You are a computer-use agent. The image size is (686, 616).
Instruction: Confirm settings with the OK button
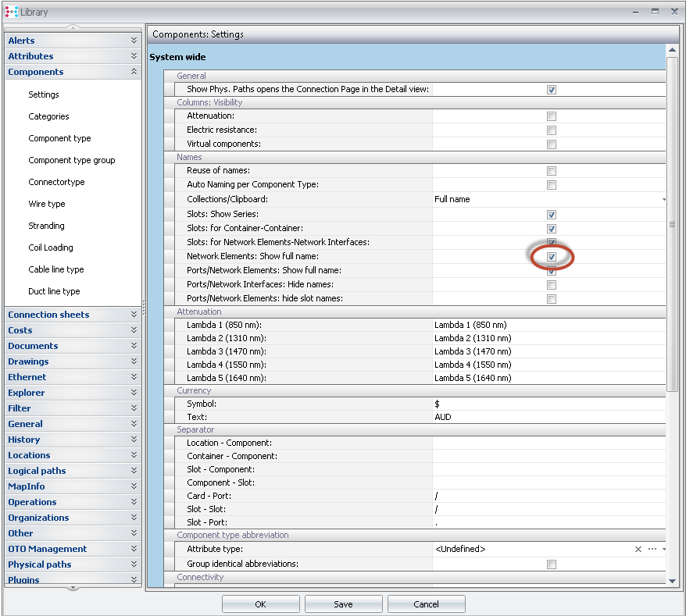tap(260, 604)
